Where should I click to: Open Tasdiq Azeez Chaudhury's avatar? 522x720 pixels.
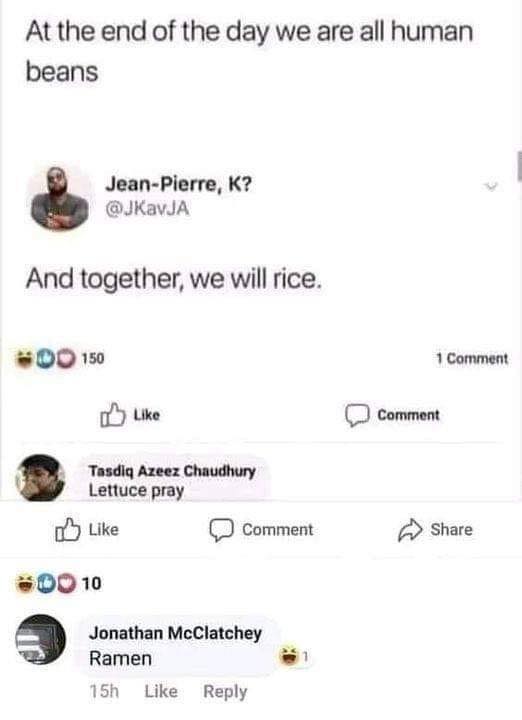pos(40,478)
